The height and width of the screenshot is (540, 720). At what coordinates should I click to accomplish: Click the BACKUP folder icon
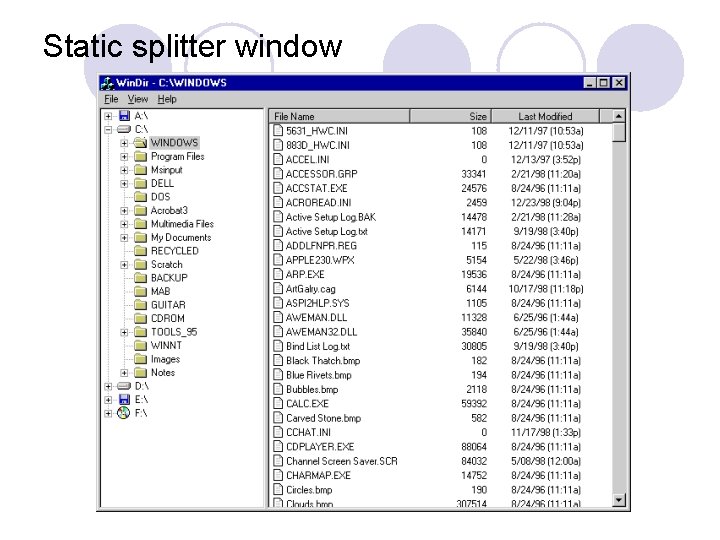140,278
